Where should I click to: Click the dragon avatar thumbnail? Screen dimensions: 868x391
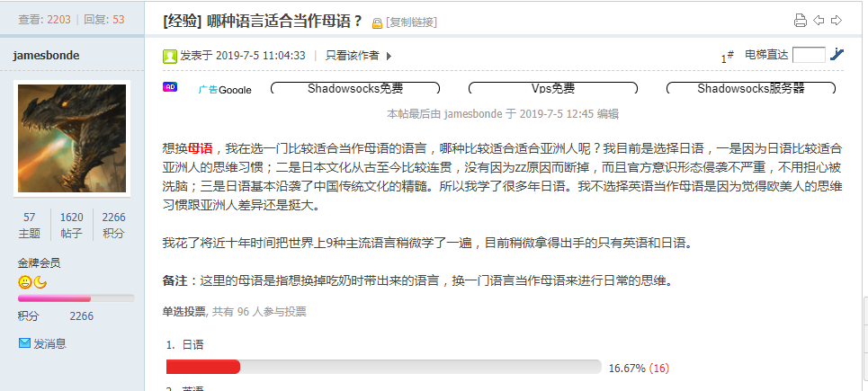tap(72, 138)
